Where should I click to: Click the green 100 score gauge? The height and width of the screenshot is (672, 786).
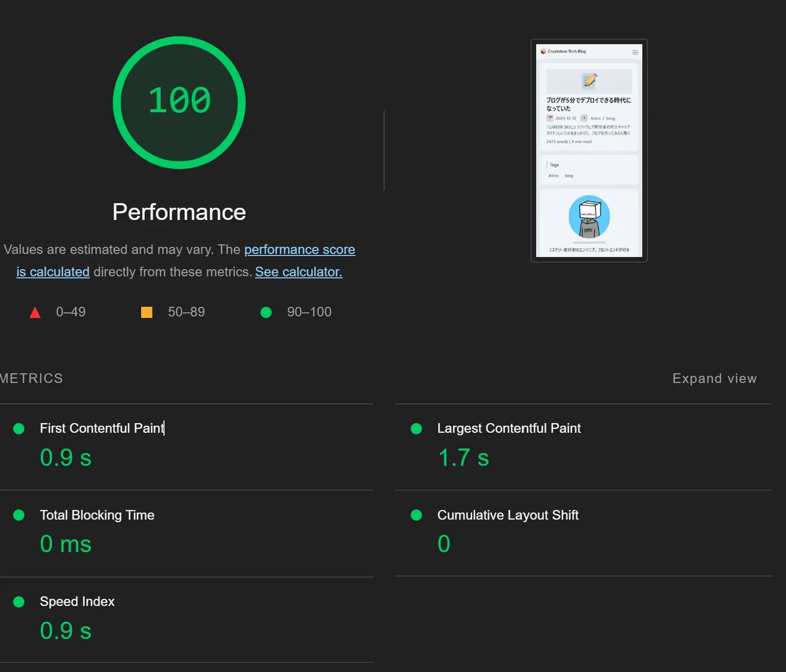click(179, 103)
